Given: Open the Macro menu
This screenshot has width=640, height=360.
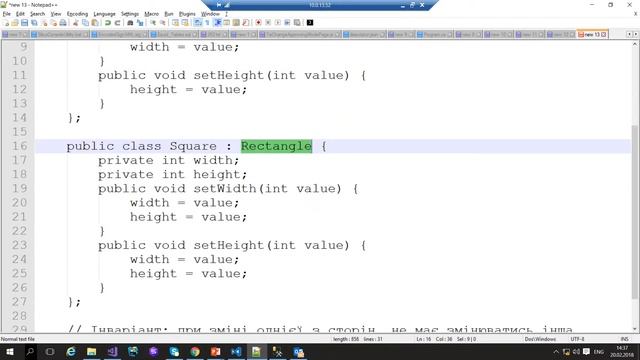Looking at the screenshot, I should (x=151, y=14).
